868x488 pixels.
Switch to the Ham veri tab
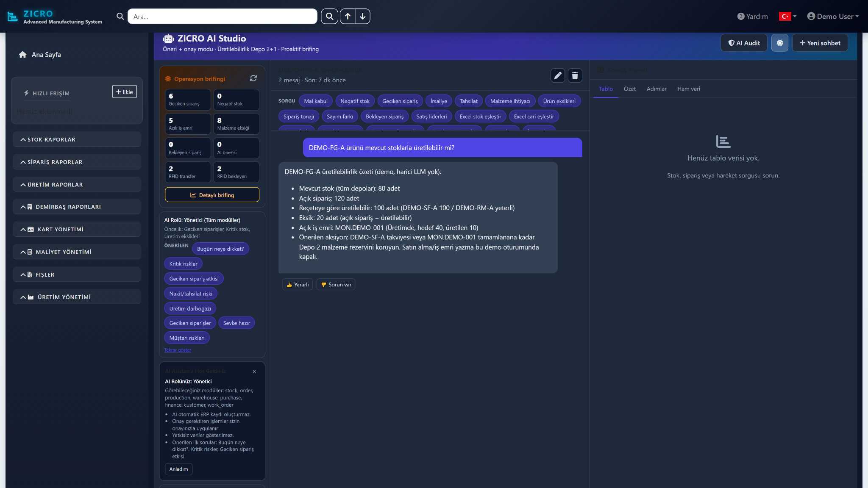coord(688,89)
